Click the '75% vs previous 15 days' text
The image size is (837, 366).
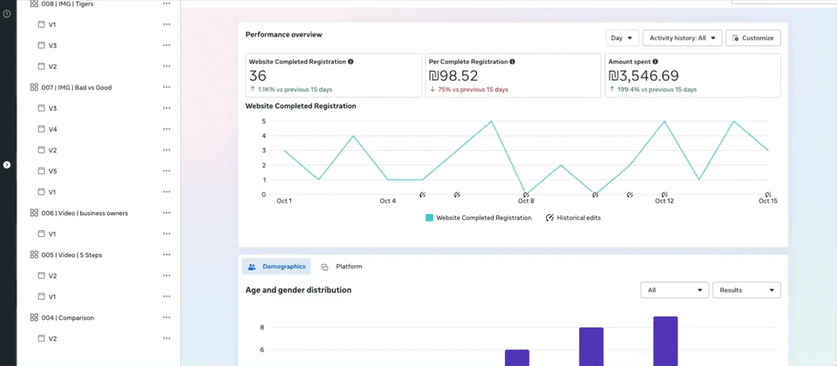[x=473, y=90]
